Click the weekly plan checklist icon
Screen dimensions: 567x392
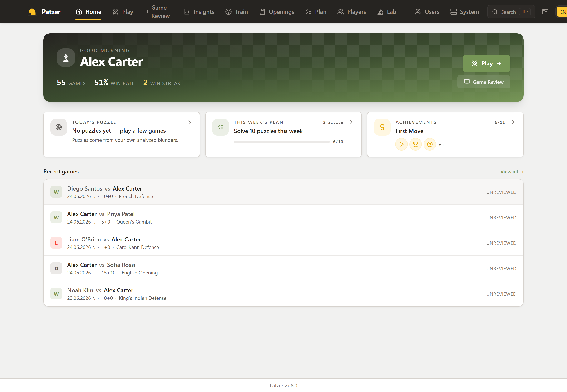[x=220, y=127]
